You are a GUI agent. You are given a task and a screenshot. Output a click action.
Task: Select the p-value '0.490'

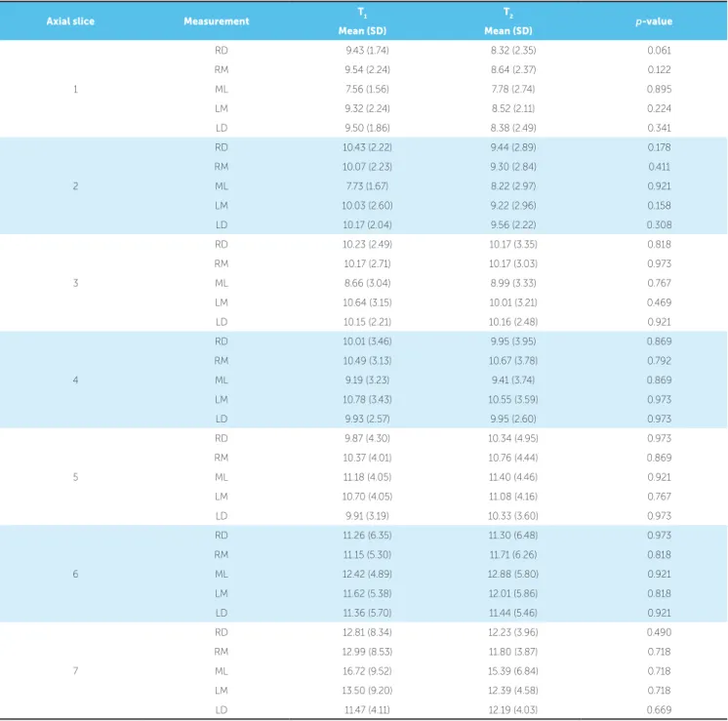(660, 633)
